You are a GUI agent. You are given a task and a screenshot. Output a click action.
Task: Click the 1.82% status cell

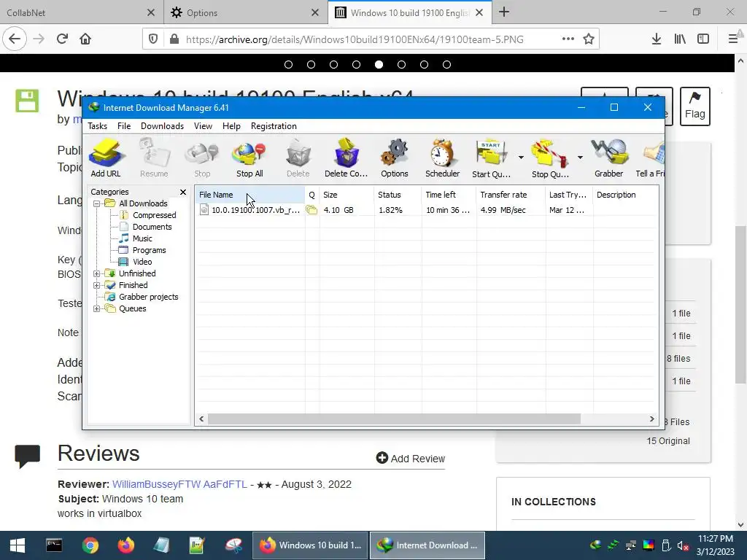tap(390, 210)
